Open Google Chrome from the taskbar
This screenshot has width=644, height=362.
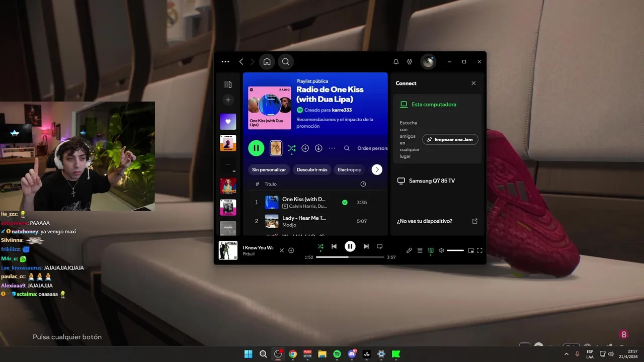pyautogui.click(x=293, y=354)
